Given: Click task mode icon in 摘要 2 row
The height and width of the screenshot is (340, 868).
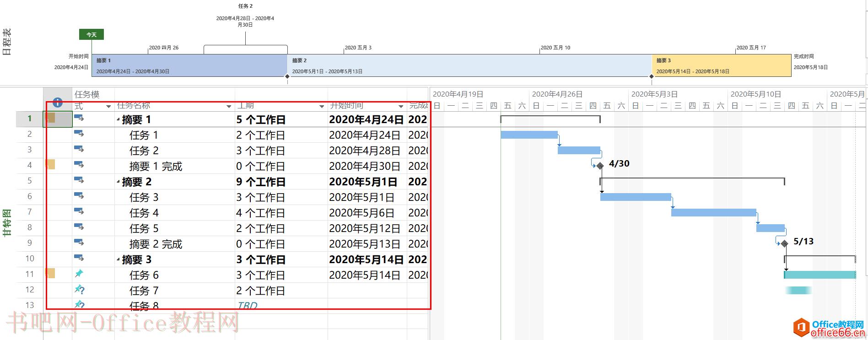Looking at the screenshot, I should [79, 180].
